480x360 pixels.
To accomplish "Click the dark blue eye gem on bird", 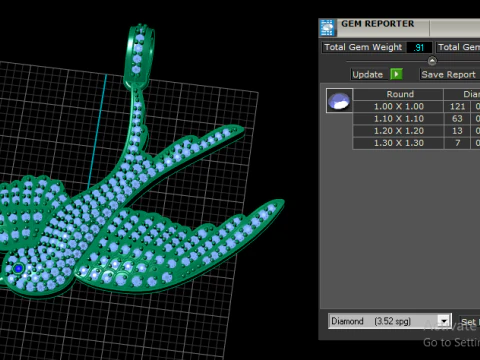I will pyautogui.click(x=18, y=268).
